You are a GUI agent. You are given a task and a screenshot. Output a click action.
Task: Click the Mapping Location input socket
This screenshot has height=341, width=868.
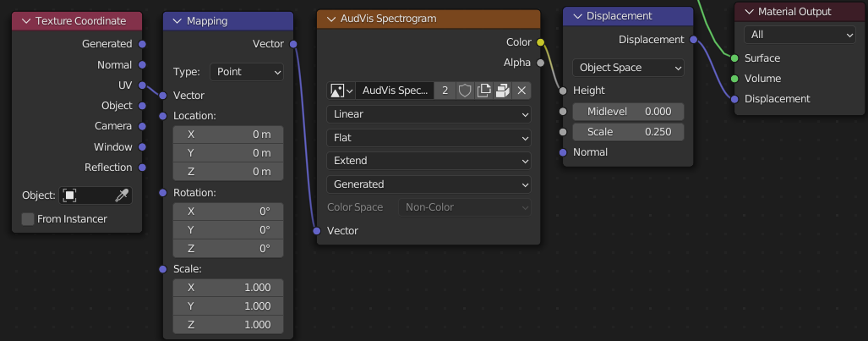click(163, 116)
